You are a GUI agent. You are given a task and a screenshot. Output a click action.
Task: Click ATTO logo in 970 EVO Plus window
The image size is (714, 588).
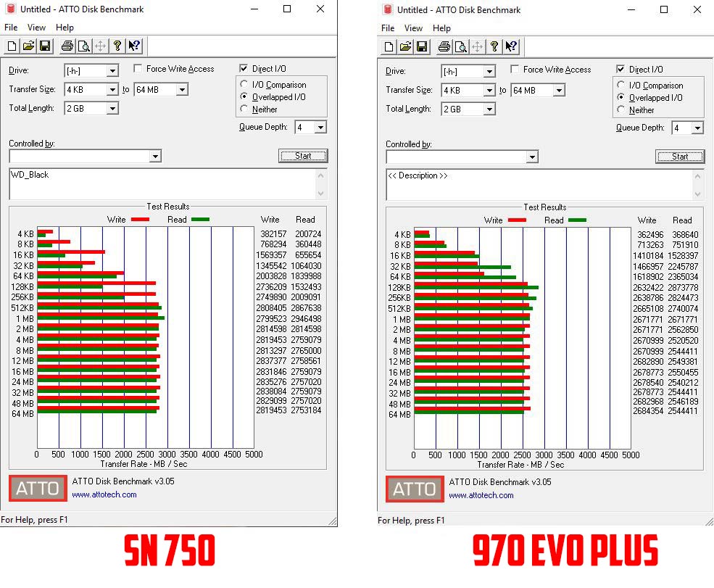tap(415, 489)
